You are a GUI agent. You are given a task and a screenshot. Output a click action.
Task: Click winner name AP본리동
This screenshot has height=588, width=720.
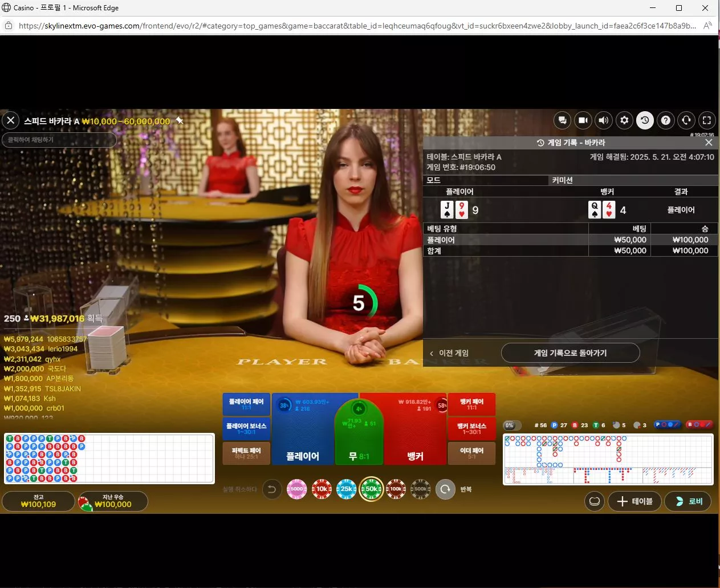60,379
